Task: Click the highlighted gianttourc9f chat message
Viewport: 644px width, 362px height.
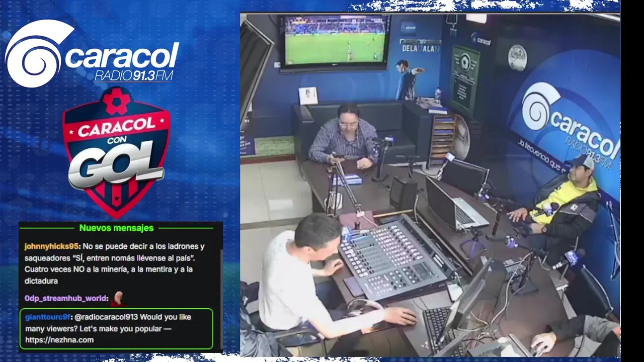Action: 116,329
